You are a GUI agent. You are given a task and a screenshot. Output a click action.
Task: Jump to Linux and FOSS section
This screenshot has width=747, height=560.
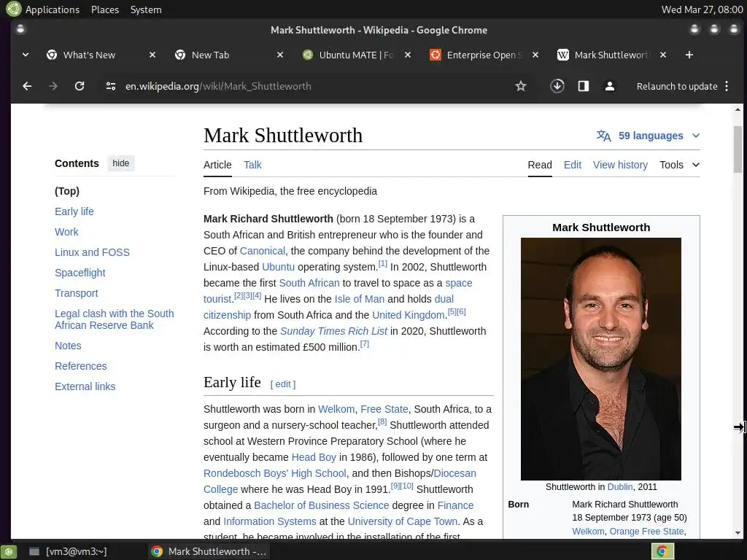coord(92,252)
